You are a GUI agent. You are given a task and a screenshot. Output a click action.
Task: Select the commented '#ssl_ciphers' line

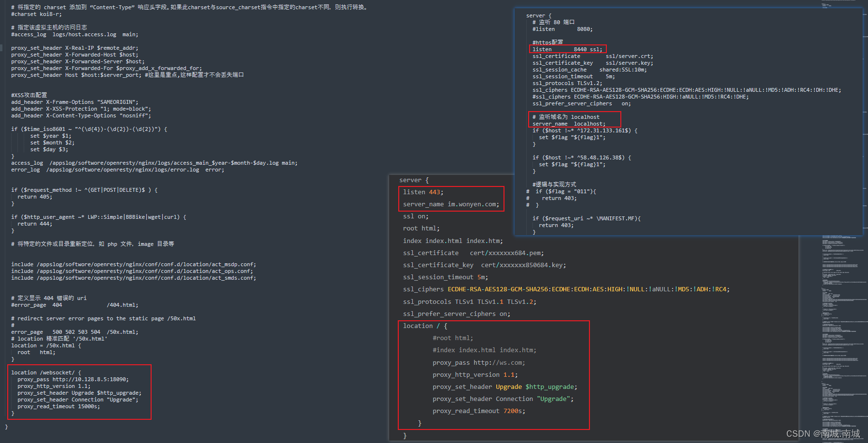640,97
